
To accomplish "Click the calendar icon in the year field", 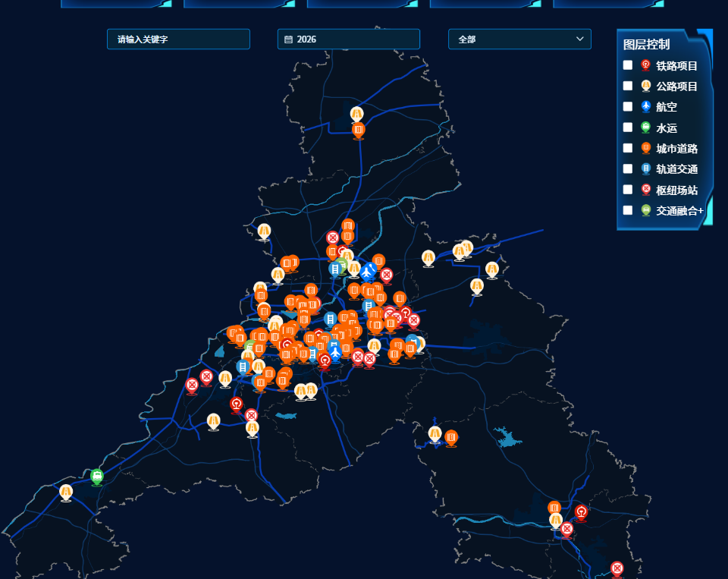I will pyautogui.click(x=288, y=39).
